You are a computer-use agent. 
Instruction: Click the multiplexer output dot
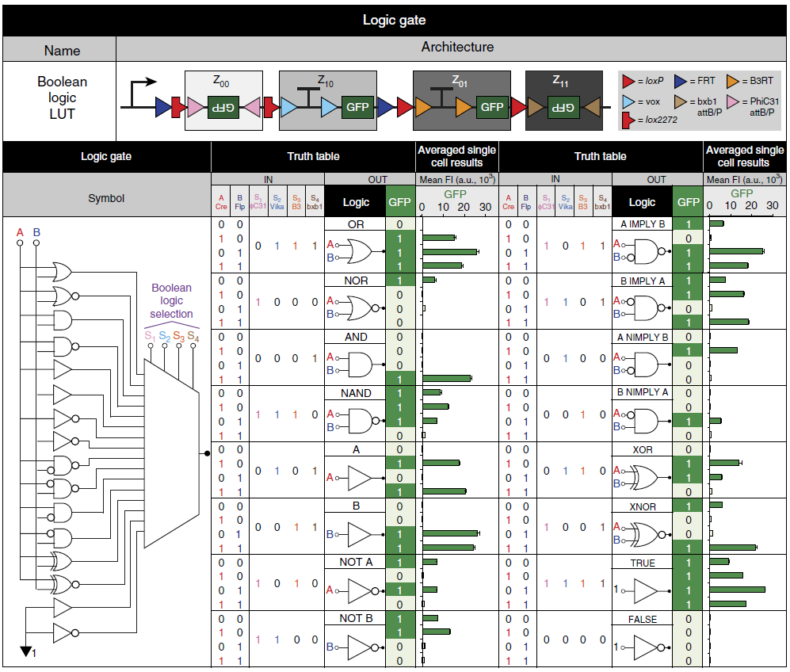[x=207, y=453]
